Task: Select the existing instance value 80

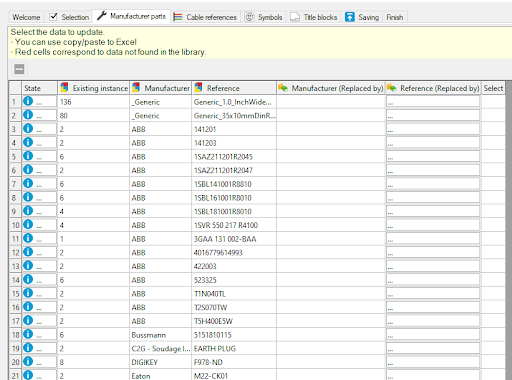Action: 94,116
